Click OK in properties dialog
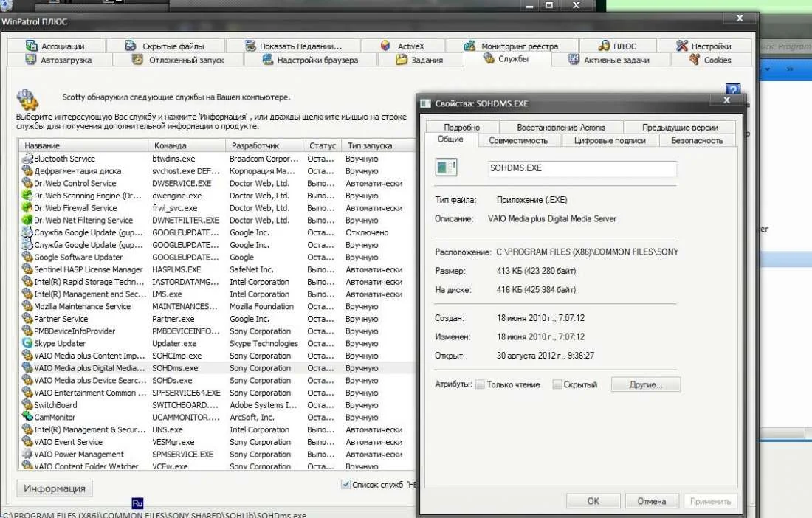The height and width of the screenshot is (518, 812). 593,501
